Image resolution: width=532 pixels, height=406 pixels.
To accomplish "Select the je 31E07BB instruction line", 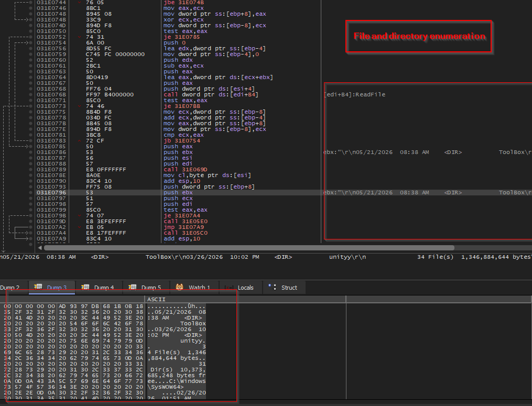I will [x=181, y=106].
